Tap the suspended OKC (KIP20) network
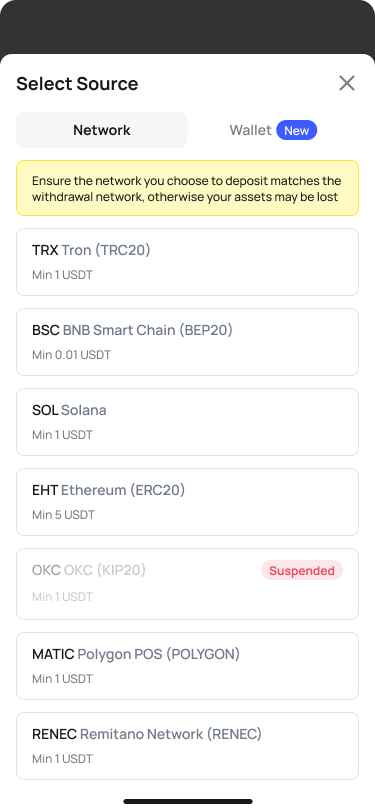 188,584
